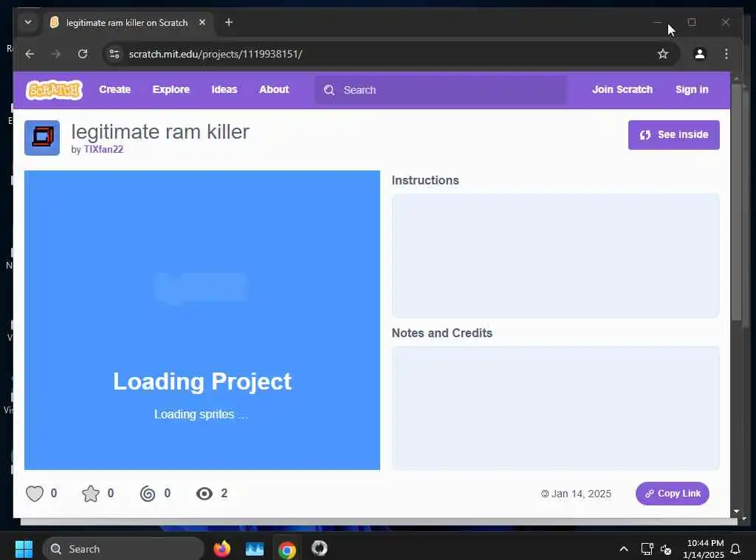756x560 pixels.
Task: Click Sign in
Action: (691, 89)
